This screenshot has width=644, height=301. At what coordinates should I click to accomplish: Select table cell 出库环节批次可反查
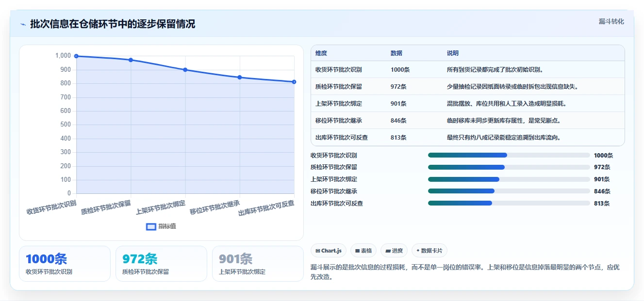point(342,138)
